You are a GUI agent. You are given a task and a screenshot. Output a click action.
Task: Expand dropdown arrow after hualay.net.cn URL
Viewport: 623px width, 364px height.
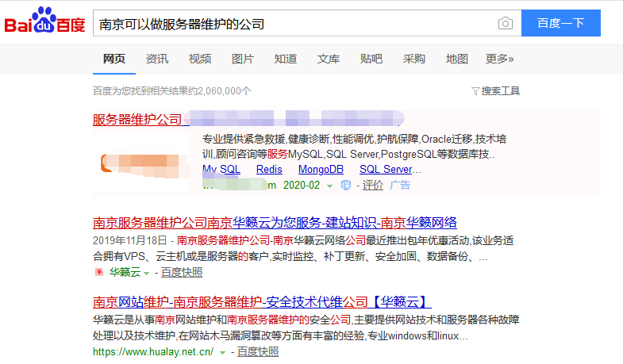click(x=222, y=352)
